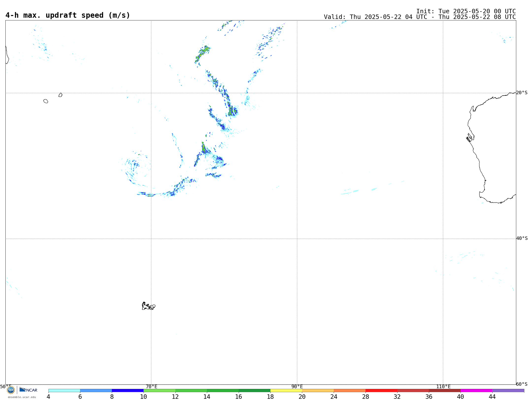Screen dimensions: 532x400
Task: Click the colorbar tick label 44
Action: point(492,397)
